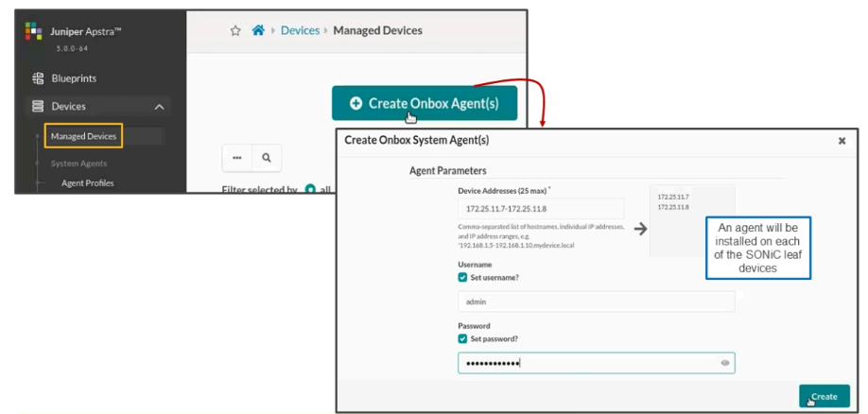Reveal password with the eye icon

tap(725, 363)
